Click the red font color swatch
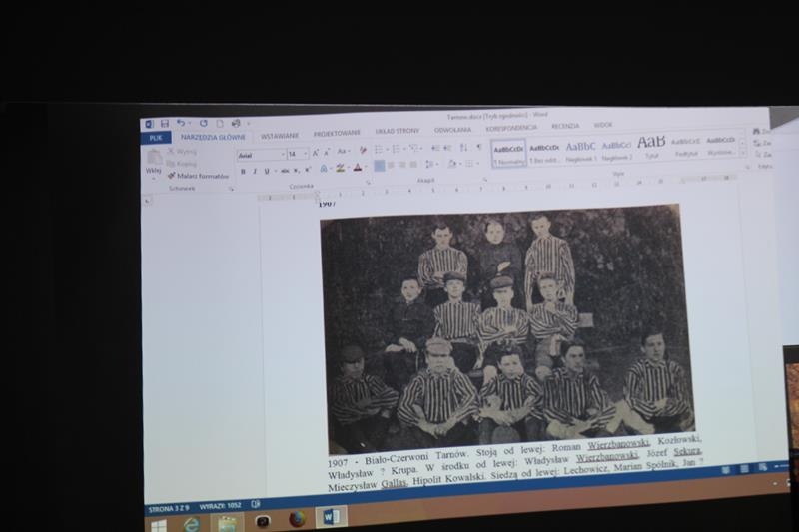799x532 pixels. [x=358, y=168]
